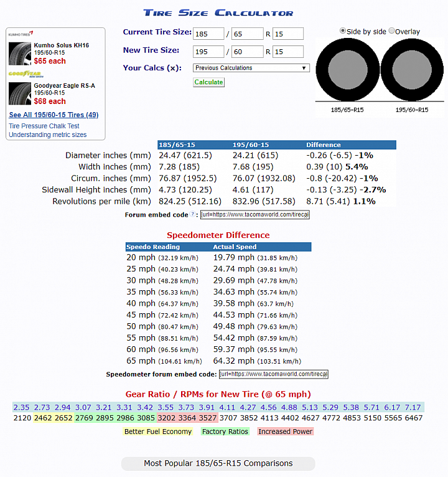Select gear ratio 6.17
This screenshot has height=477, width=448.
(x=393, y=407)
